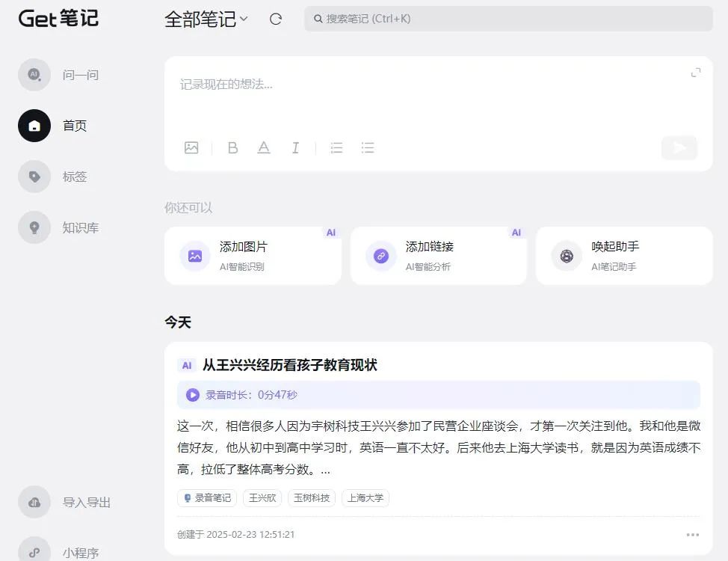
Task: Play the 0分47秒 recording
Action: tap(193, 395)
